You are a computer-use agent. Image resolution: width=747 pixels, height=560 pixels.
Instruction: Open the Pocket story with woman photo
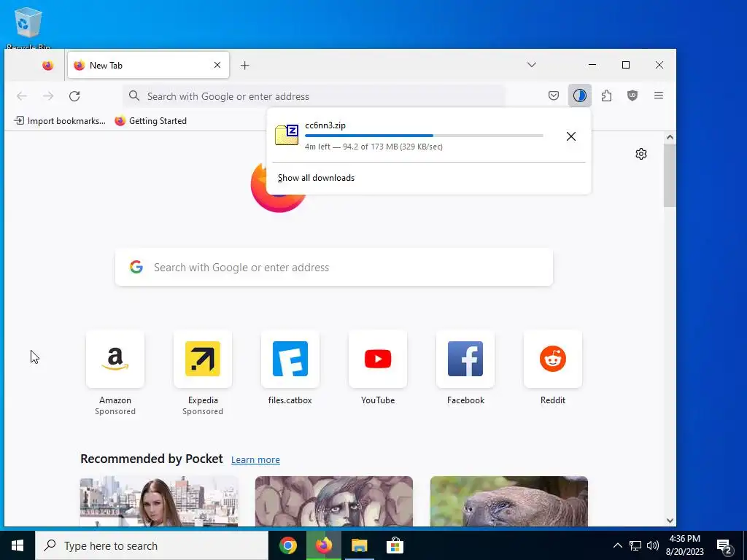coord(159,501)
